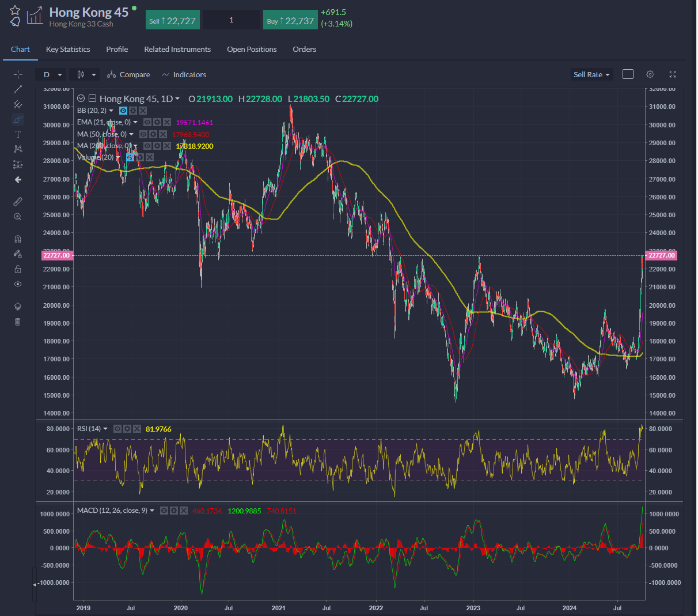Click the trash icon to remove drawings

(x=18, y=322)
